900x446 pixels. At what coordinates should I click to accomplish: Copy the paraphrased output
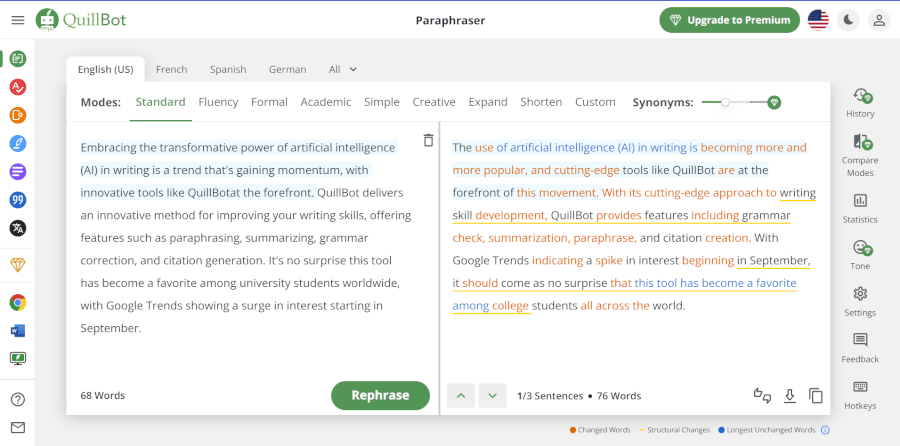tap(816, 395)
